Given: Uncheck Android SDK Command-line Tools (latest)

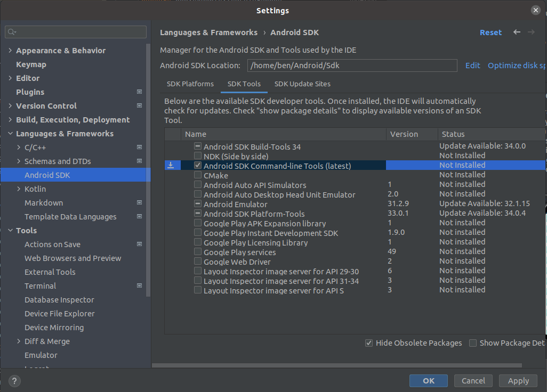Looking at the screenshot, I should (198, 165).
